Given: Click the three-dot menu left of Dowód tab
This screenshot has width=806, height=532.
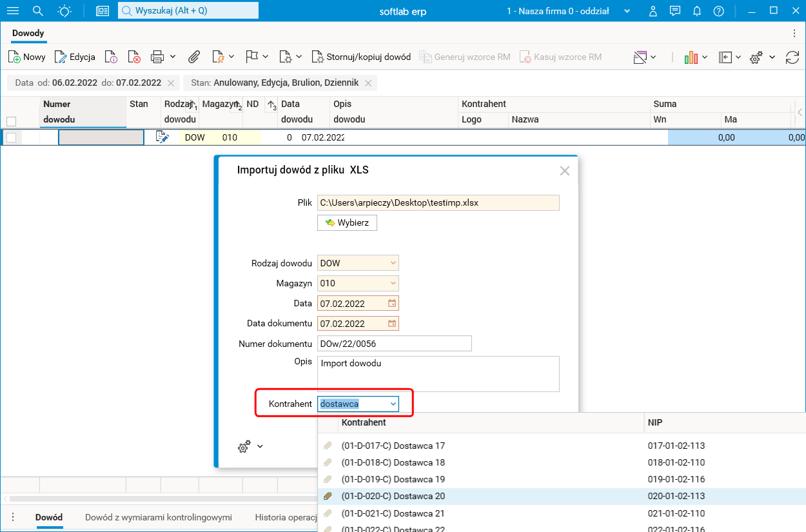Looking at the screenshot, I should [x=12, y=517].
